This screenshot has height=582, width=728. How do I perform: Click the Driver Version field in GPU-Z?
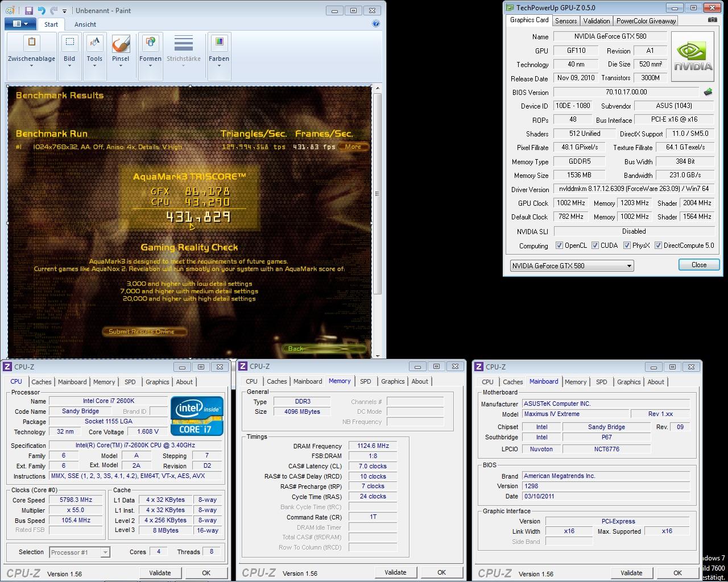[x=634, y=189]
